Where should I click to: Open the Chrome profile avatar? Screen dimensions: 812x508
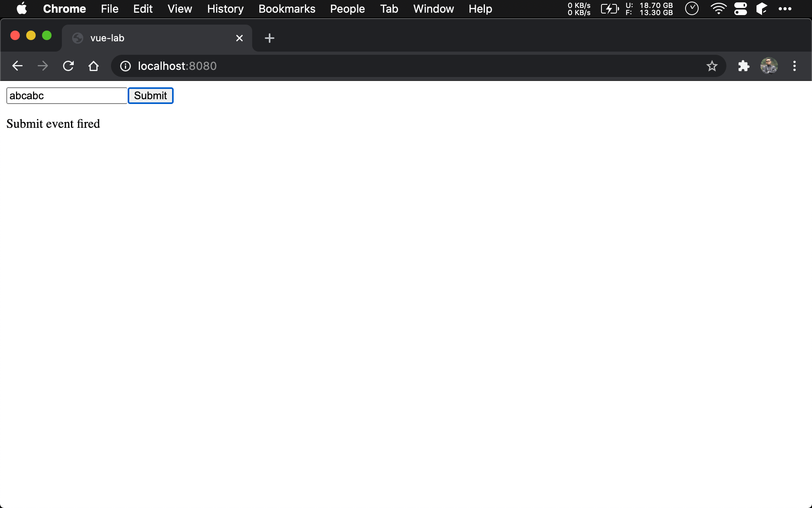point(769,66)
